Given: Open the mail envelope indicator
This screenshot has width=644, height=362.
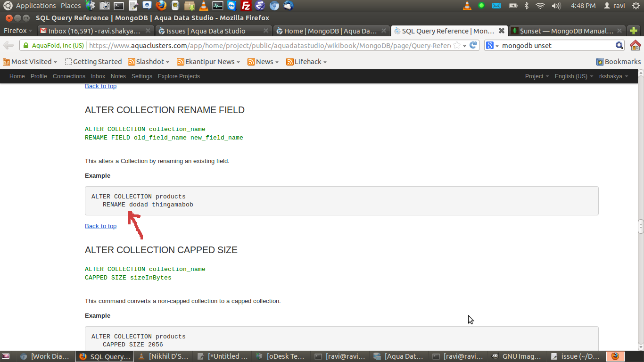Looking at the screenshot, I should coord(496,6).
